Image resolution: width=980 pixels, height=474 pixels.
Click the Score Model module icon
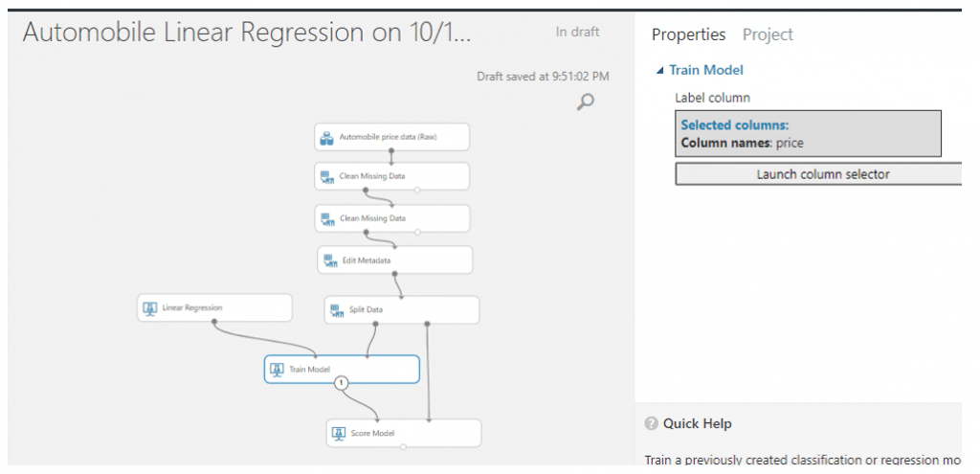339,434
